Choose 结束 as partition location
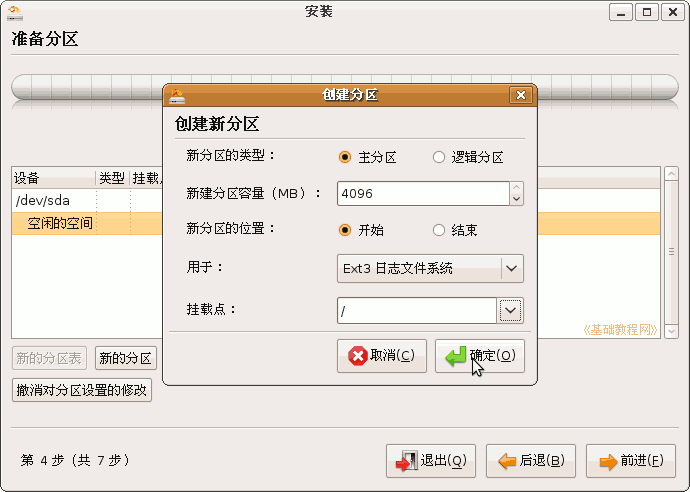 439,230
